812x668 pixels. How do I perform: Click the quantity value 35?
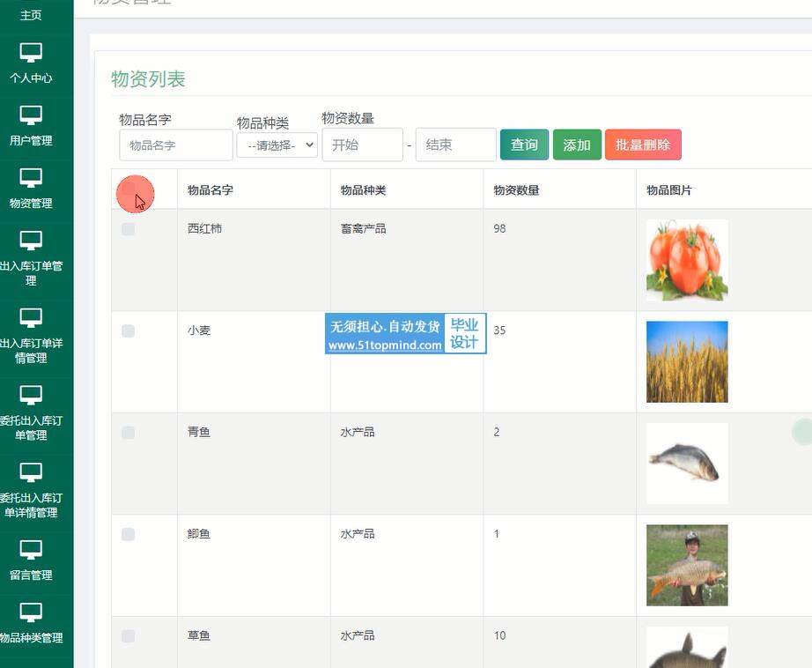(499, 330)
